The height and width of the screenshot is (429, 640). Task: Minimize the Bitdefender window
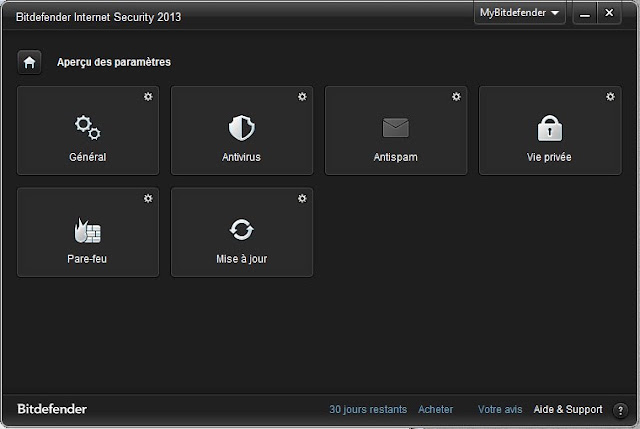585,13
